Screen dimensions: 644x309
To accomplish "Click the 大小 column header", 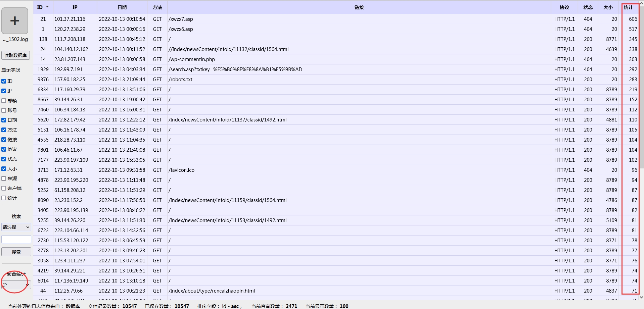I will [608, 7].
